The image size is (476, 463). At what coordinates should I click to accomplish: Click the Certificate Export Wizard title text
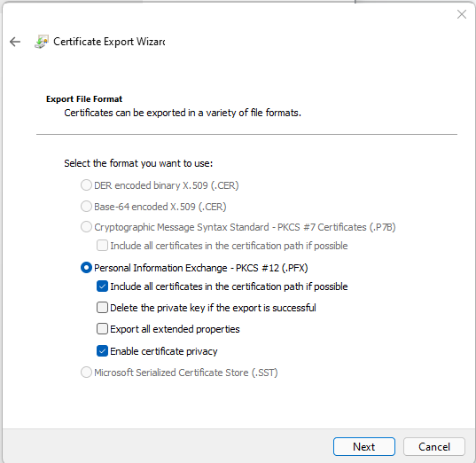click(109, 42)
